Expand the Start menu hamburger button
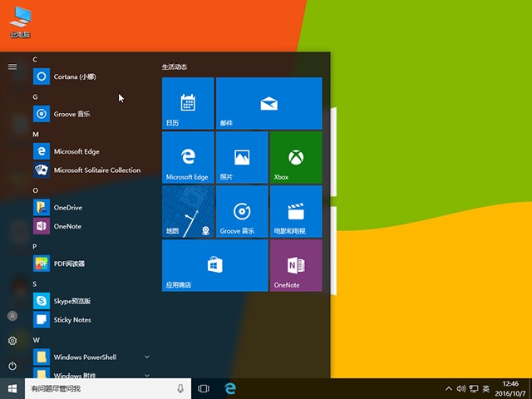 (12, 66)
